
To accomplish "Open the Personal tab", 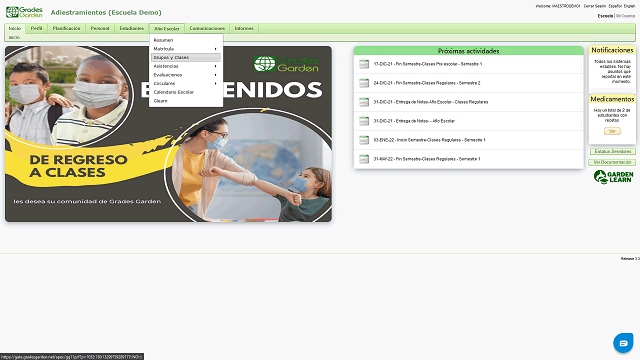I will pos(100,28).
